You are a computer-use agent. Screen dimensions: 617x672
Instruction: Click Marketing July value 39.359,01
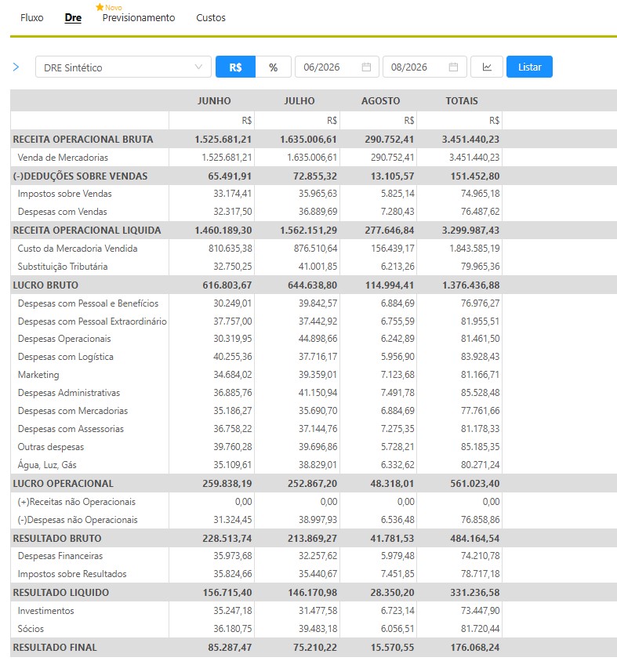tap(318, 375)
